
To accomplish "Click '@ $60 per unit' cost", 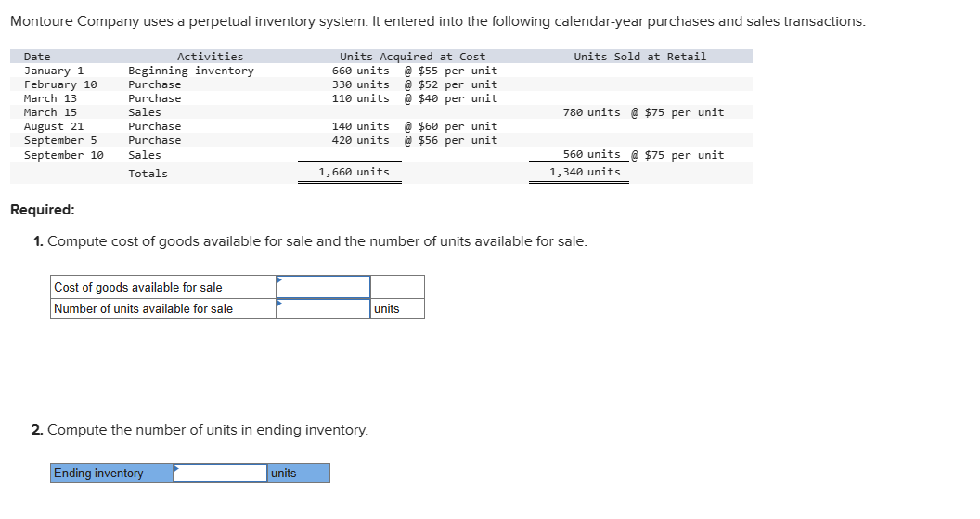I will tap(451, 126).
